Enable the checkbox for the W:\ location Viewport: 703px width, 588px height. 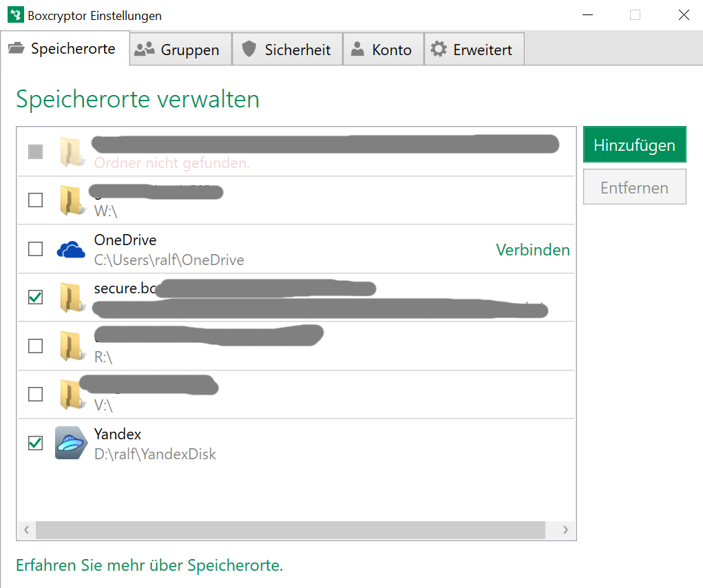pos(35,200)
